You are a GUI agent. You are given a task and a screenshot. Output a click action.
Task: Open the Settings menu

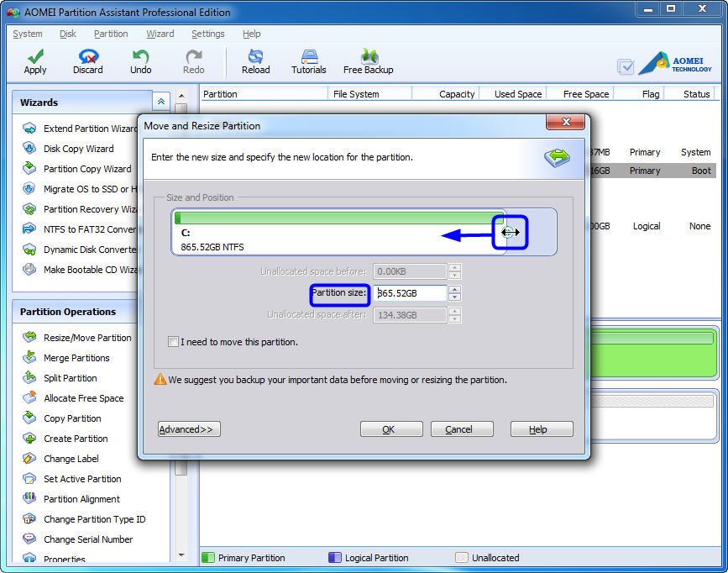208,34
